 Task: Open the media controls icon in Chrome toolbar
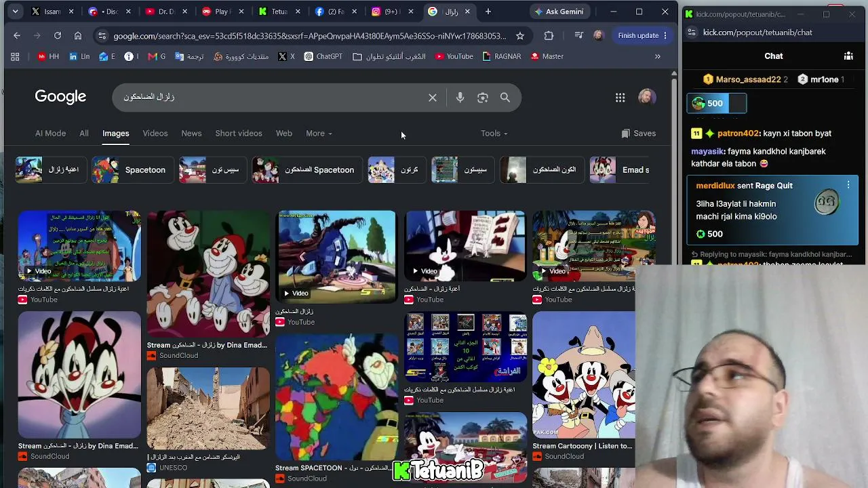(x=578, y=35)
